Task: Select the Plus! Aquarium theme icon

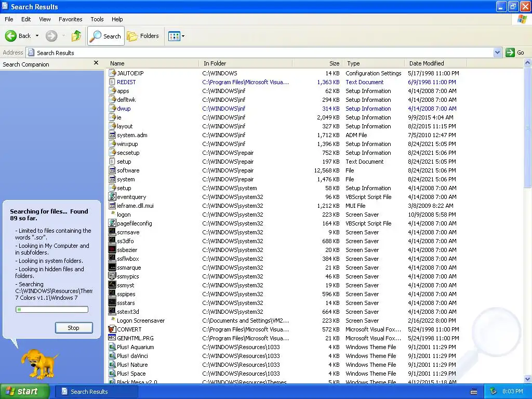Action: coord(112,347)
